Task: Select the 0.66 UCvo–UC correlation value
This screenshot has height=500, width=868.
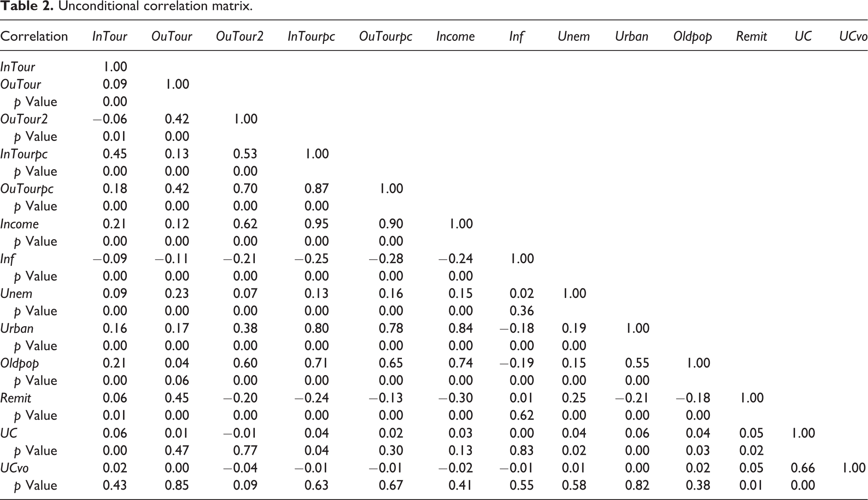Action: point(803,468)
